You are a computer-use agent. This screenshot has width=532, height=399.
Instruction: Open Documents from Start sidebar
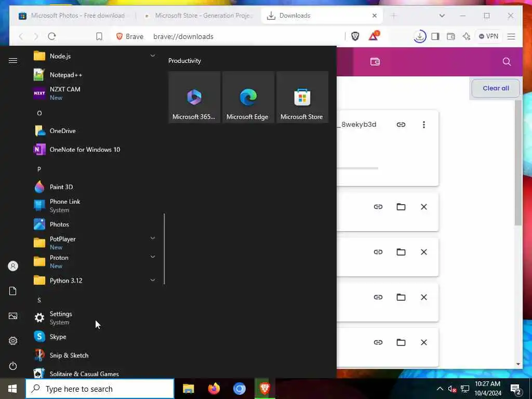13,291
